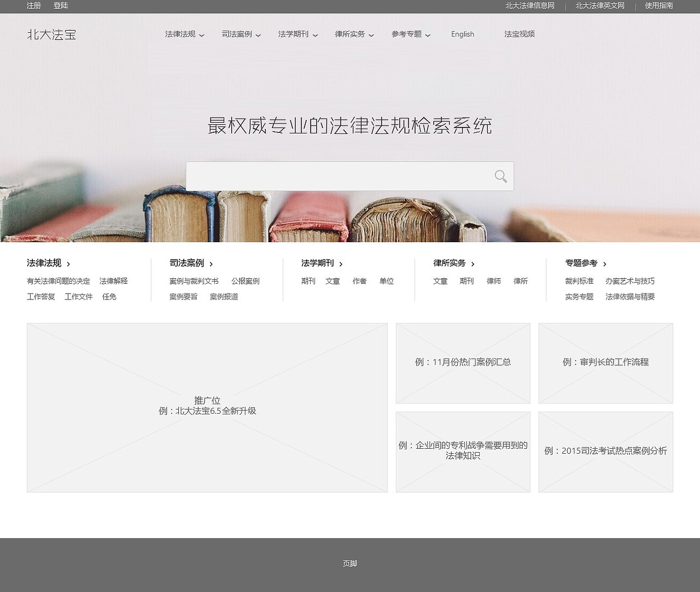The image size is (700, 592).
Task: Open 期刊 under 律所实务 section
Action: [467, 281]
